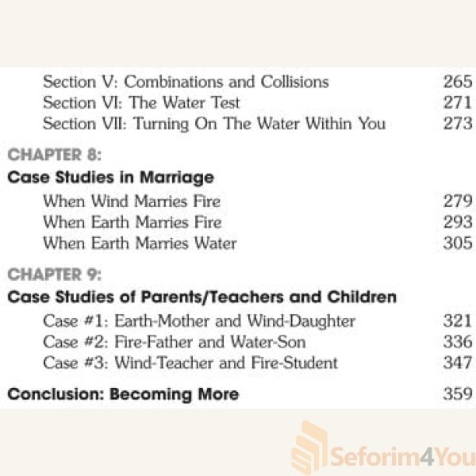The height and width of the screenshot is (476, 476).
Task: Go to Section VI: The Water Test
Action: 141,102
